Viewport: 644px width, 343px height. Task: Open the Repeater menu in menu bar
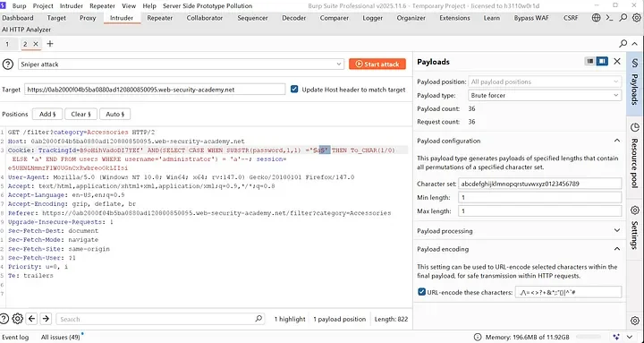[102, 5]
